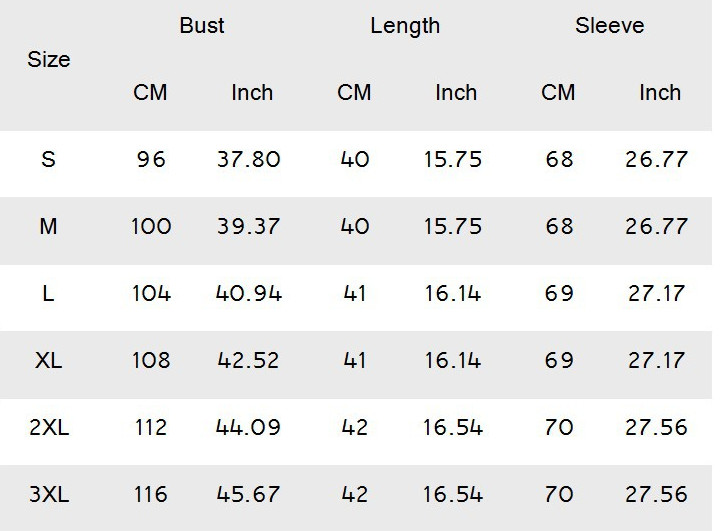713x531 pixels.
Task: Click bust inch value 44.09
Action: pos(248,427)
